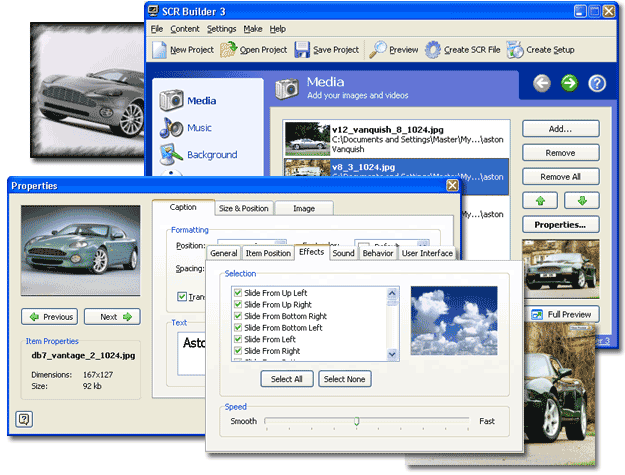
Task: Click the Add... button
Action: 560,129
